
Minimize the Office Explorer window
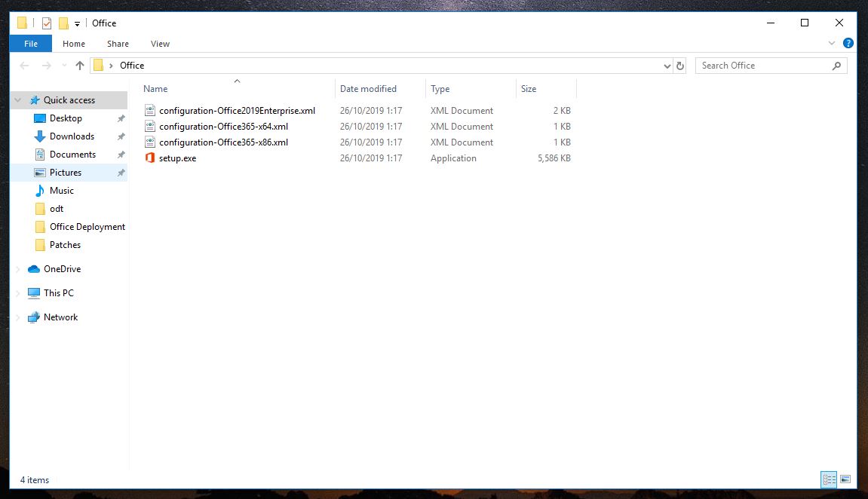tap(771, 23)
